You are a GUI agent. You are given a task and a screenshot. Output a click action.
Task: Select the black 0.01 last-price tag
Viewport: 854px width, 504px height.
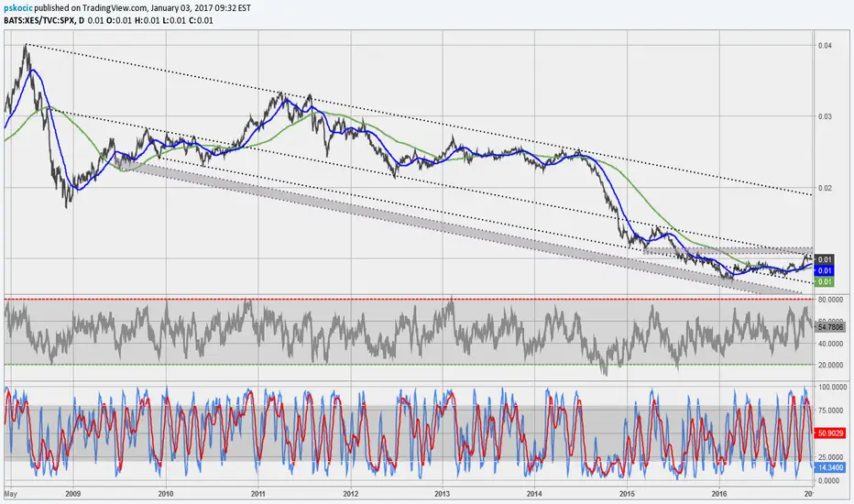824,260
